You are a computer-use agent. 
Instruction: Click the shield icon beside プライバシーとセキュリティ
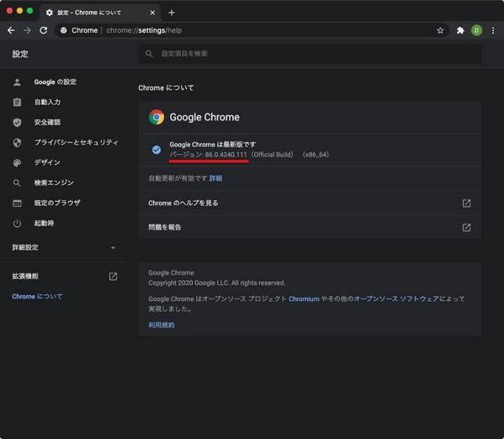click(17, 143)
